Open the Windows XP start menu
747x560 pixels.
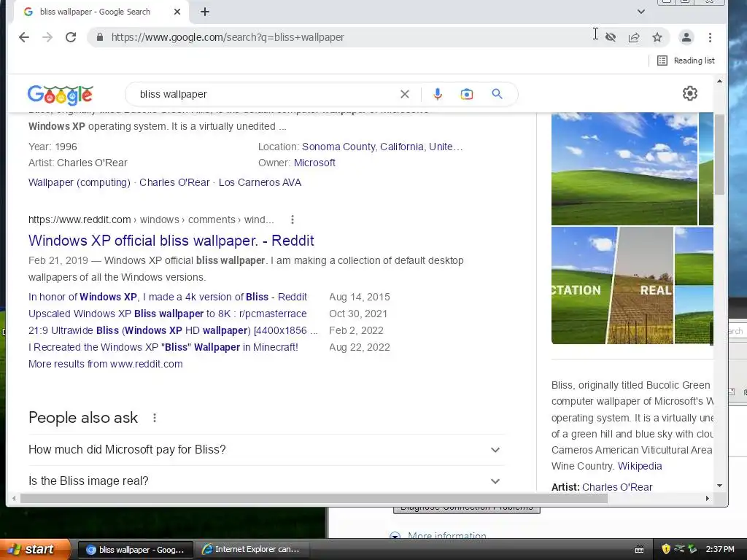point(35,549)
